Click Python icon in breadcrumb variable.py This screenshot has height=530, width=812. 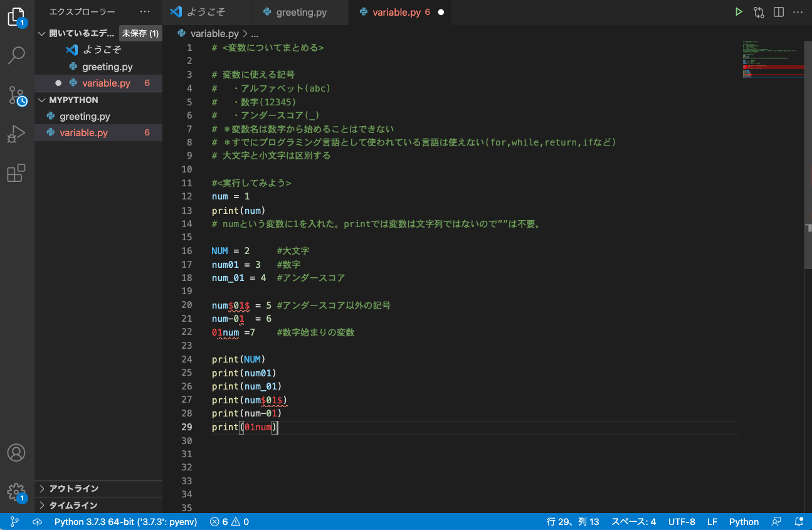pyautogui.click(x=182, y=34)
